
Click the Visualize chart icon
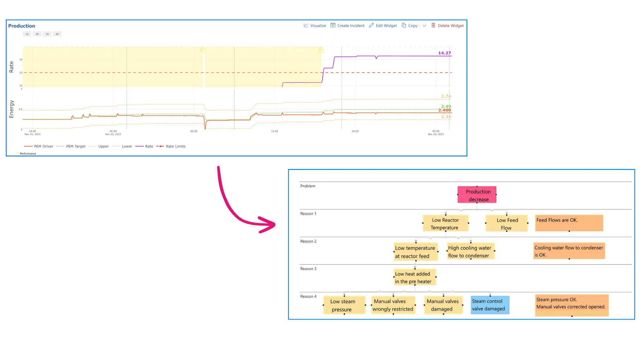(306, 25)
